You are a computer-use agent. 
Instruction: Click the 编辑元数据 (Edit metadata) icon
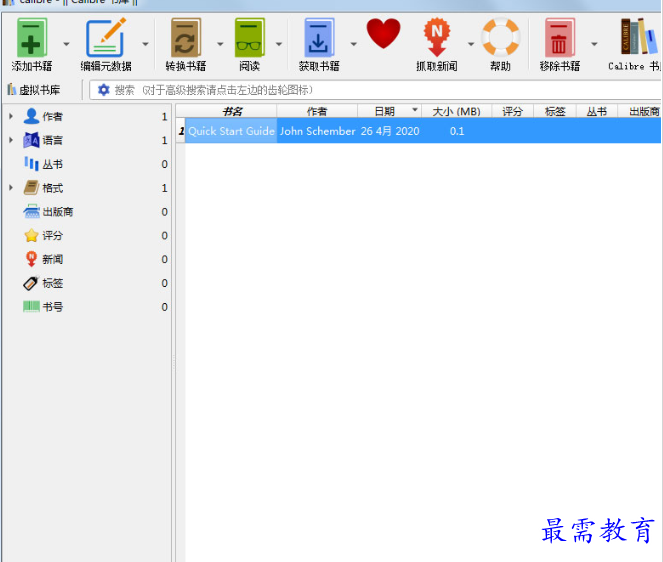coord(106,38)
